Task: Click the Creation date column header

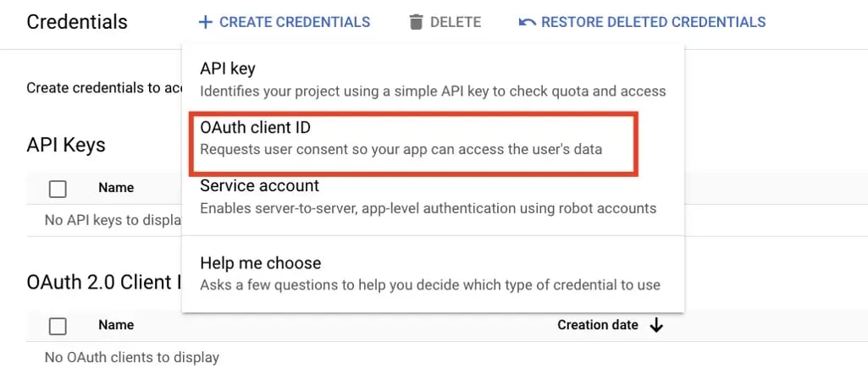Action: [597, 325]
